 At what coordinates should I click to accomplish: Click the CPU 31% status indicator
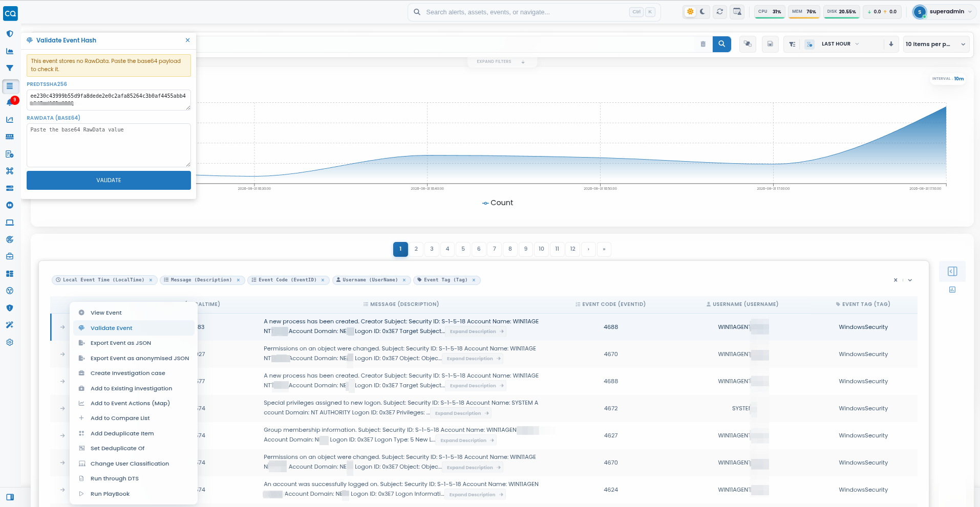coord(770,12)
